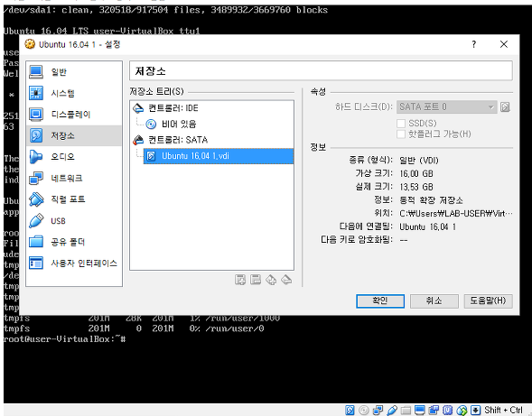Click the root@user-VirtualBox prompt in terminal

64,339
